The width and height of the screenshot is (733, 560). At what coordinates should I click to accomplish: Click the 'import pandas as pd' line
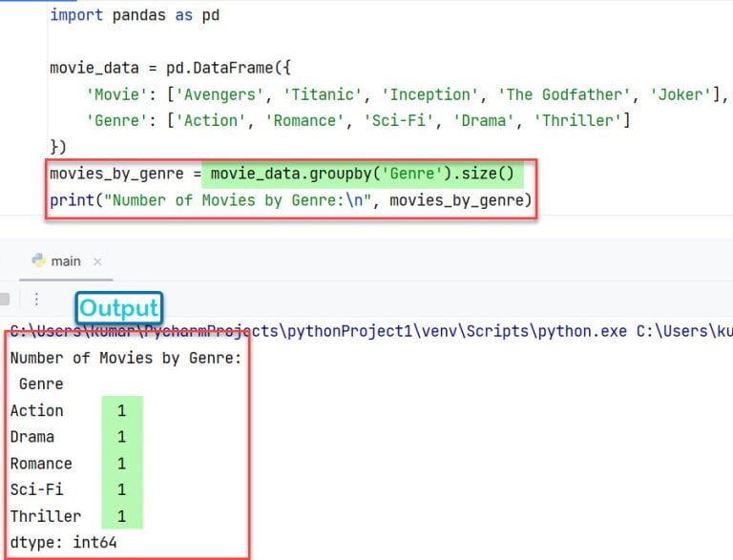click(x=135, y=15)
